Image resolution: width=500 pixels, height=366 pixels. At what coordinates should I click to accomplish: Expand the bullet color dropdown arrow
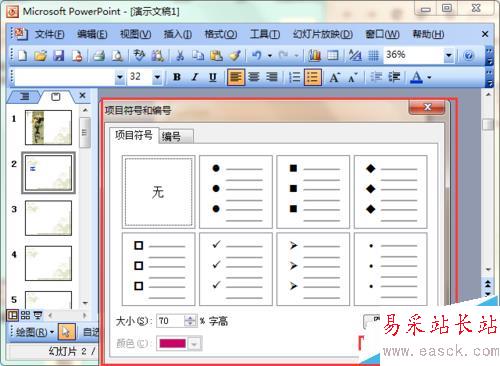[x=195, y=344]
